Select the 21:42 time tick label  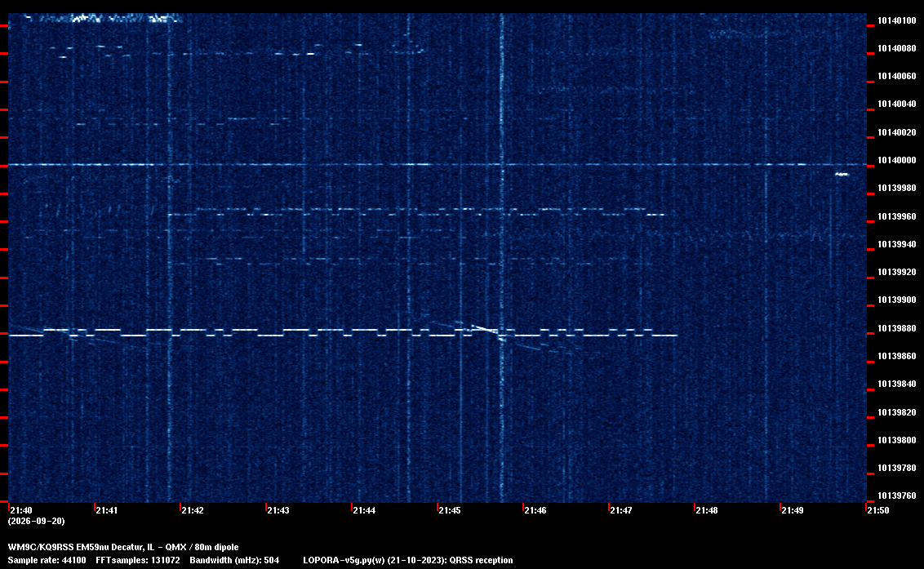(x=193, y=510)
